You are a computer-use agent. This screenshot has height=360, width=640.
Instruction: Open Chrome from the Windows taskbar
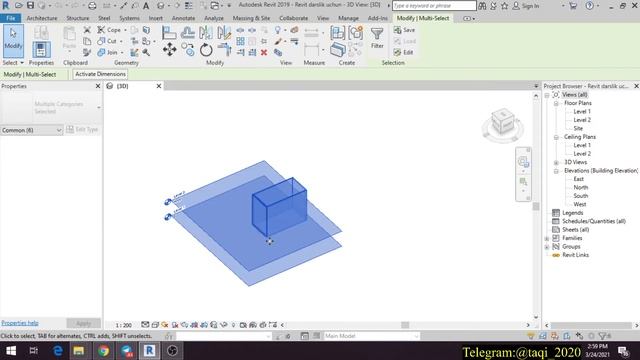pos(103,351)
